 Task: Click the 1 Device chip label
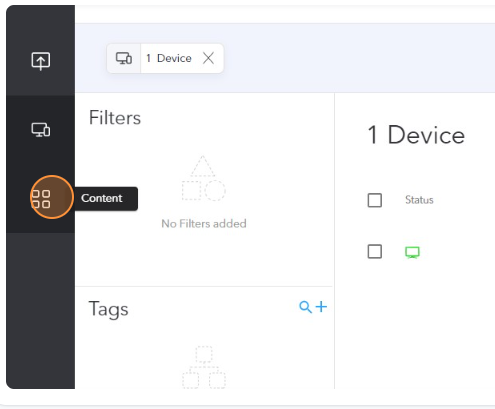coord(169,58)
